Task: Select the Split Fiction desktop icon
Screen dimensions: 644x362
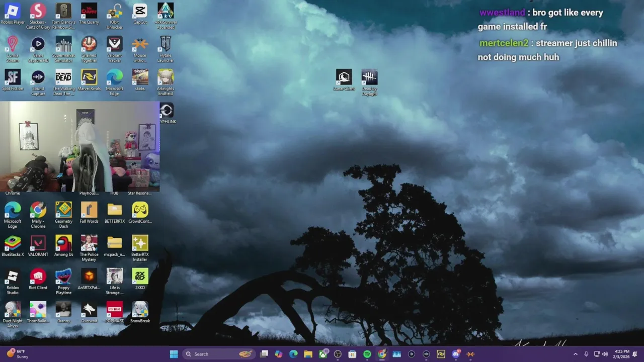Action: pos(13,80)
